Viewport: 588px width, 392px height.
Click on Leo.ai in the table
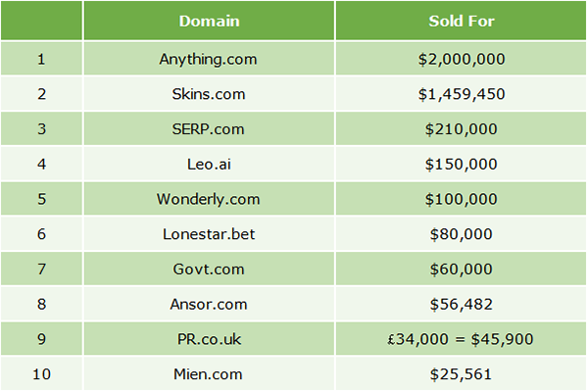[x=209, y=164]
